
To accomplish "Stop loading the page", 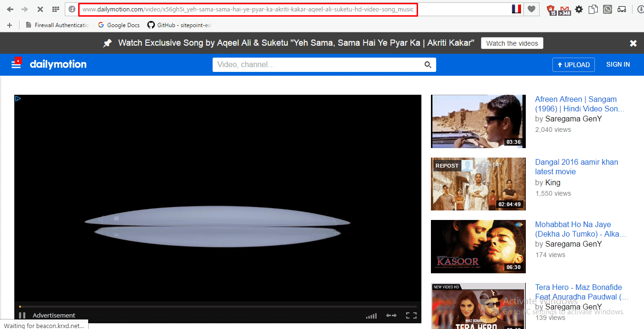I will point(40,10).
